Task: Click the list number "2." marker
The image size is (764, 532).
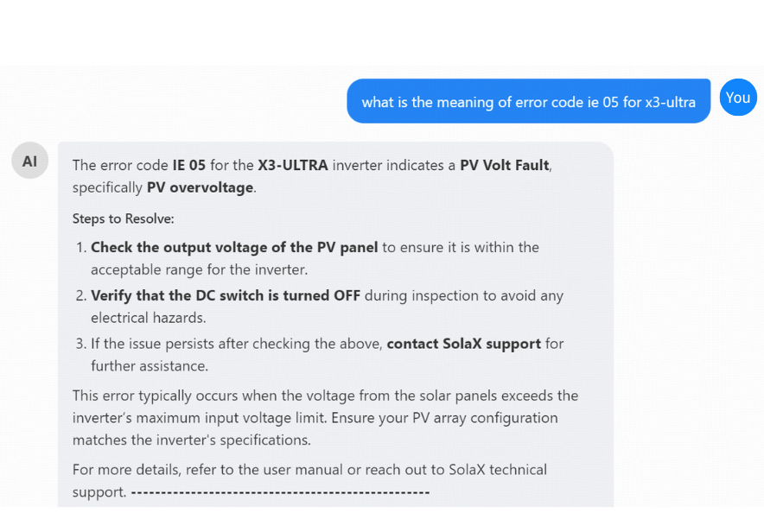Action: point(81,295)
